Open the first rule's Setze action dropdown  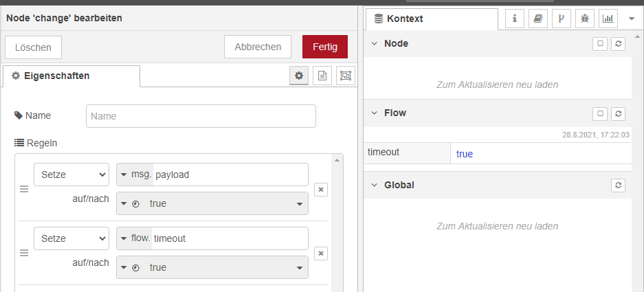click(x=71, y=175)
